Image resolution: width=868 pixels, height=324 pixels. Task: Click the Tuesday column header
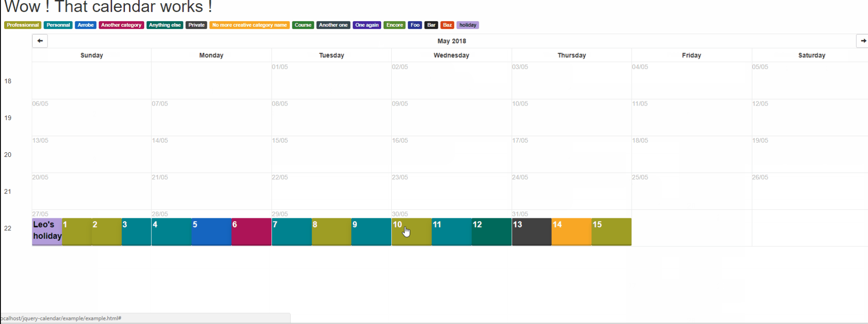(x=331, y=55)
